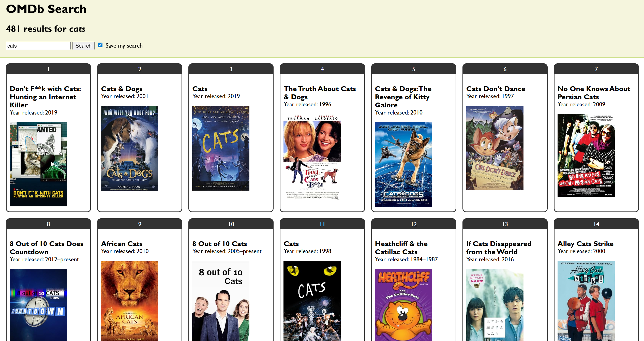The image size is (644, 341).
Task: Open the 8 Out of 10 Cats Does Countdown poster
Action: coord(38,305)
